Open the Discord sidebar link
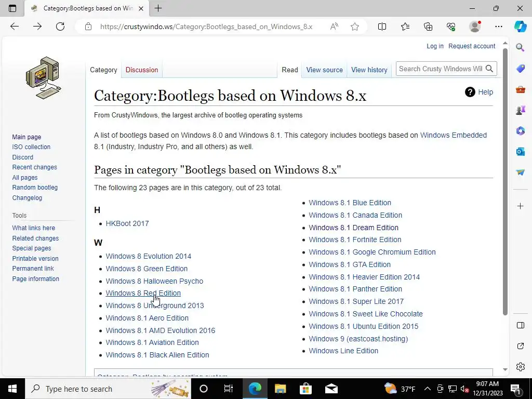 click(x=23, y=157)
